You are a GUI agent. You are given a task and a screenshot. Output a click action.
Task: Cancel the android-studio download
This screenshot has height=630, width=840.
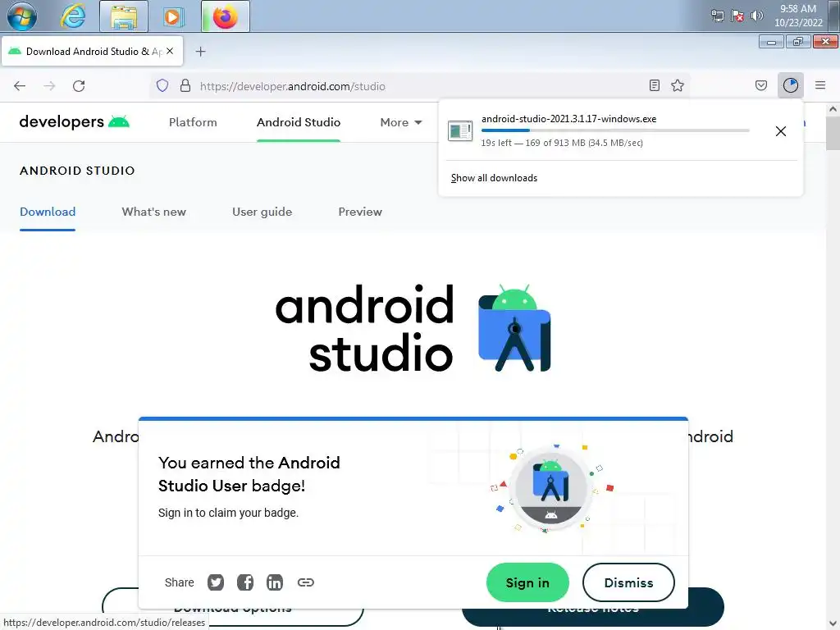coord(781,131)
